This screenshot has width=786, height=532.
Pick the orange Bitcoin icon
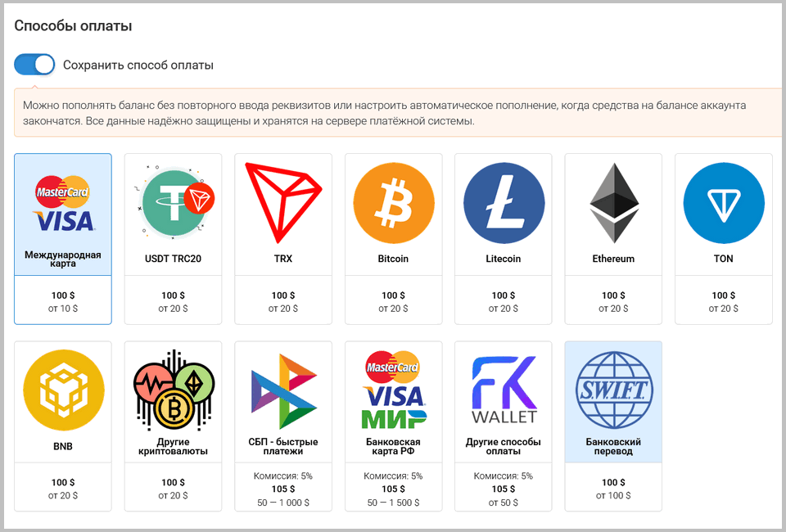394,203
